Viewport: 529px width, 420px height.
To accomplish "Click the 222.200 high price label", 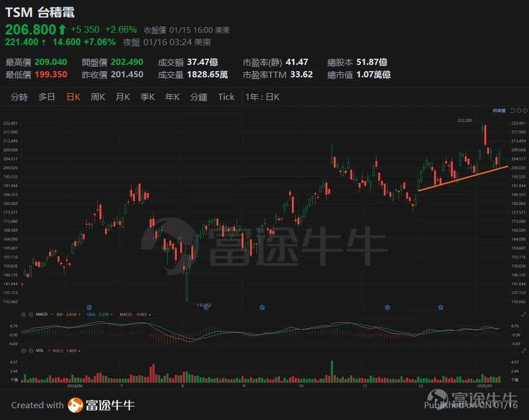I will pyautogui.click(x=465, y=120).
